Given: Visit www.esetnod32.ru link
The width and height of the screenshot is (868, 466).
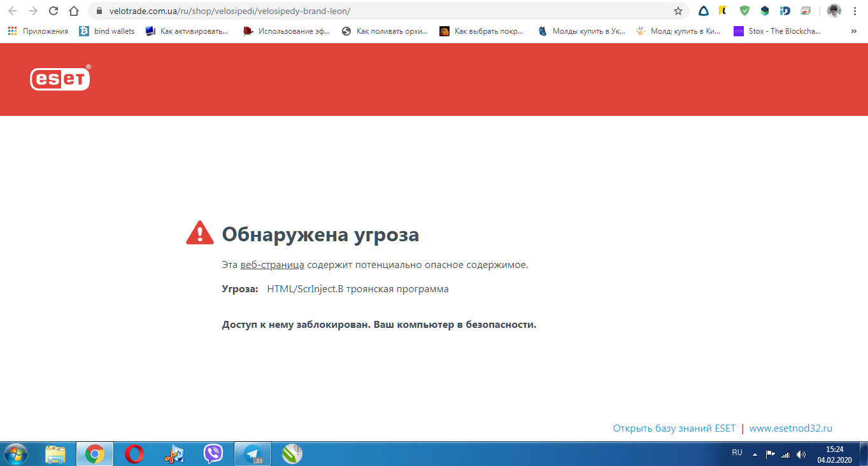Looking at the screenshot, I should [x=790, y=428].
